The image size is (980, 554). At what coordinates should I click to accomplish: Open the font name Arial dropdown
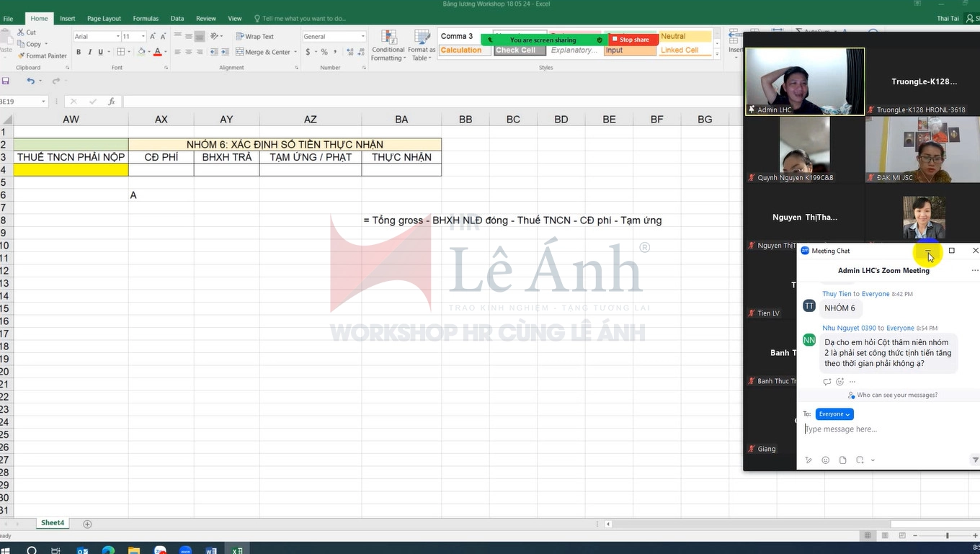coord(117,37)
